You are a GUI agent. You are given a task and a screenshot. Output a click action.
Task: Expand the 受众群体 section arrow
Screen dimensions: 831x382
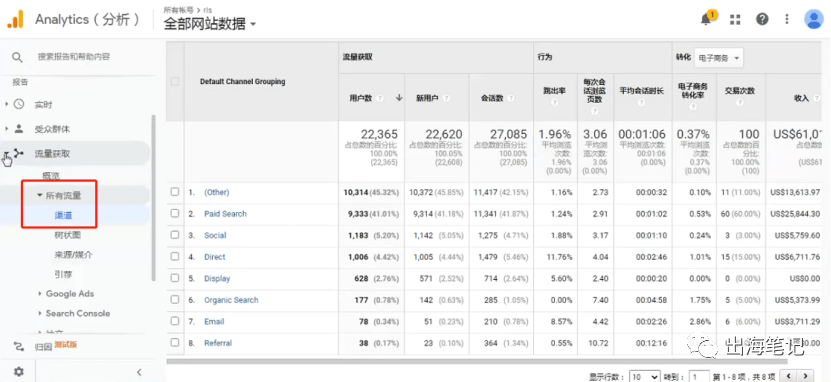coord(7,129)
